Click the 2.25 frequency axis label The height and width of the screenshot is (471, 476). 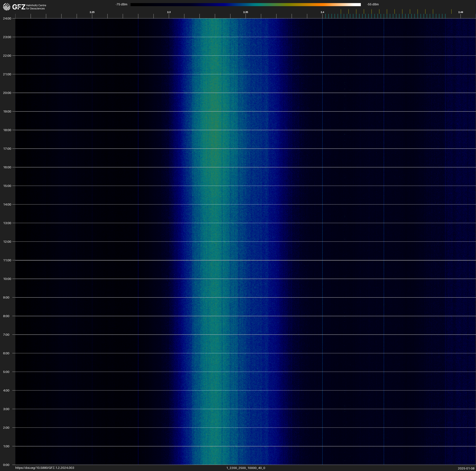click(x=92, y=12)
